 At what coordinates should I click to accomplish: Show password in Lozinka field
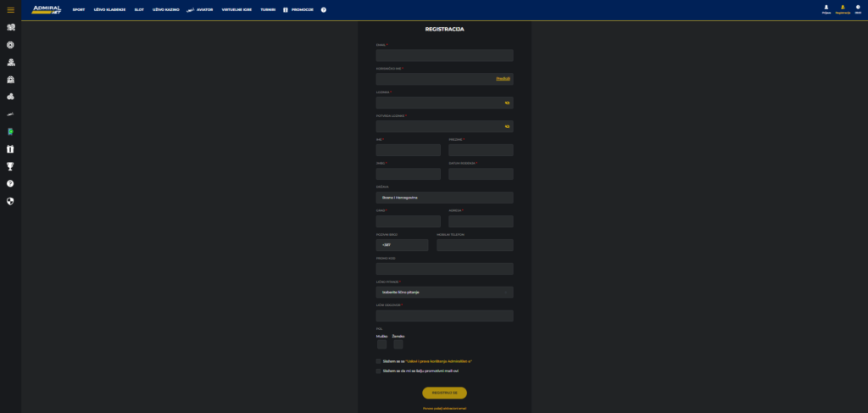[507, 103]
